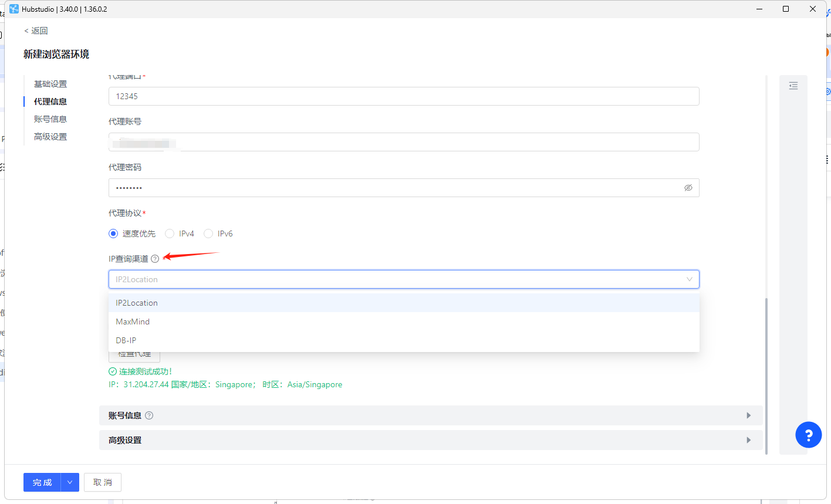Click help icon next to IP查询渠道
This screenshot has height=504, width=831.
155,259
